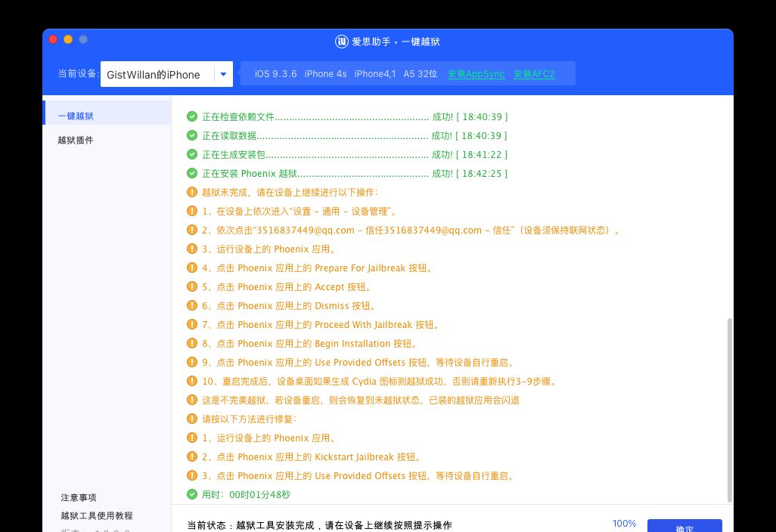Click the iPhone4,1 identifier label

pos(375,73)
